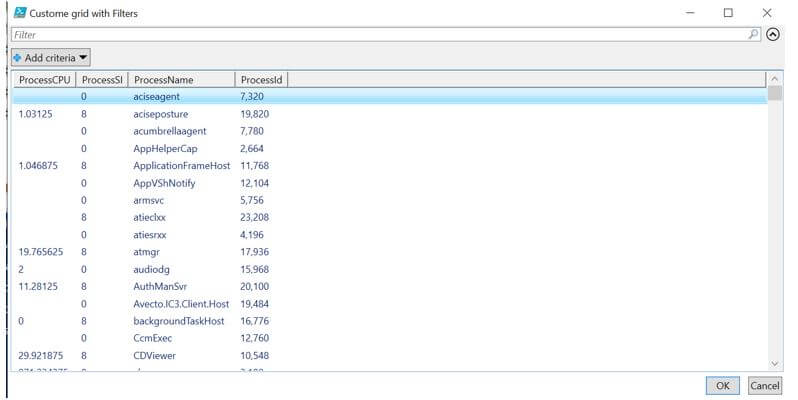
Task: Select the aciseagent process row
Action: click(x=390, y=97)
